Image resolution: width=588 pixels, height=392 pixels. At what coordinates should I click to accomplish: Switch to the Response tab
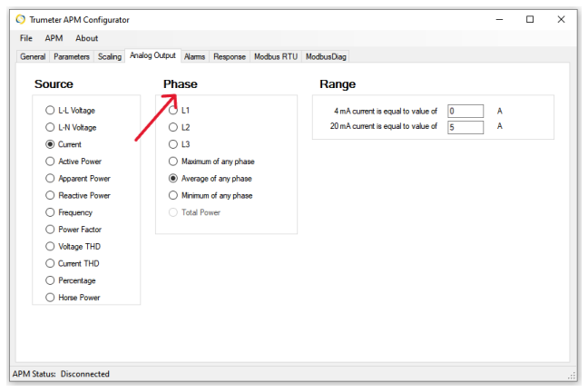click(230, 56)
